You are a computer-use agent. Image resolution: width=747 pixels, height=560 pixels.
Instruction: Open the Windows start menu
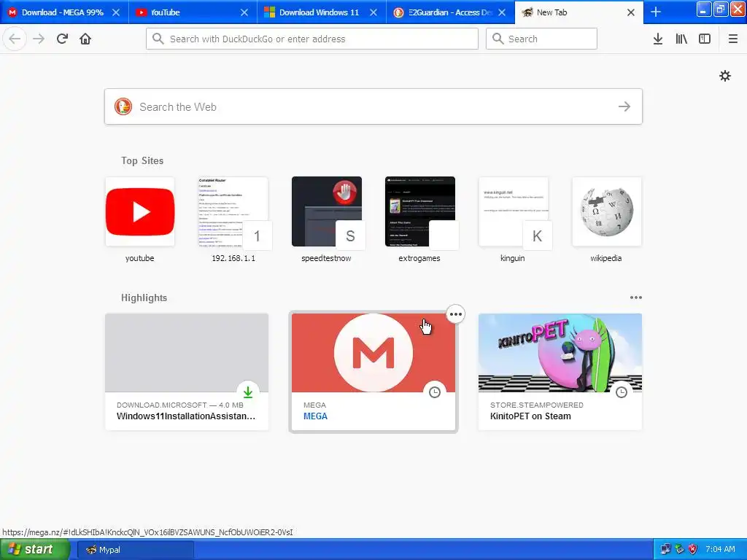point(34,550)
